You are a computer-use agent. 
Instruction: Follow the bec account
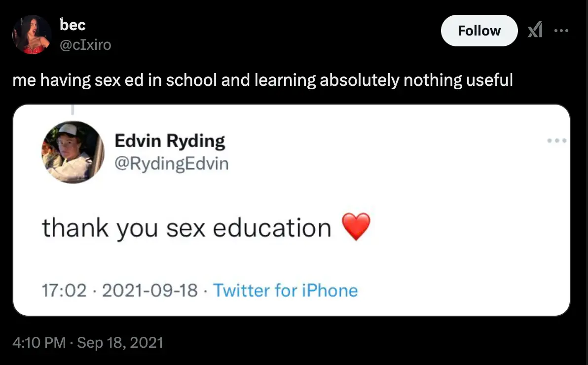[x=478, y=31]
